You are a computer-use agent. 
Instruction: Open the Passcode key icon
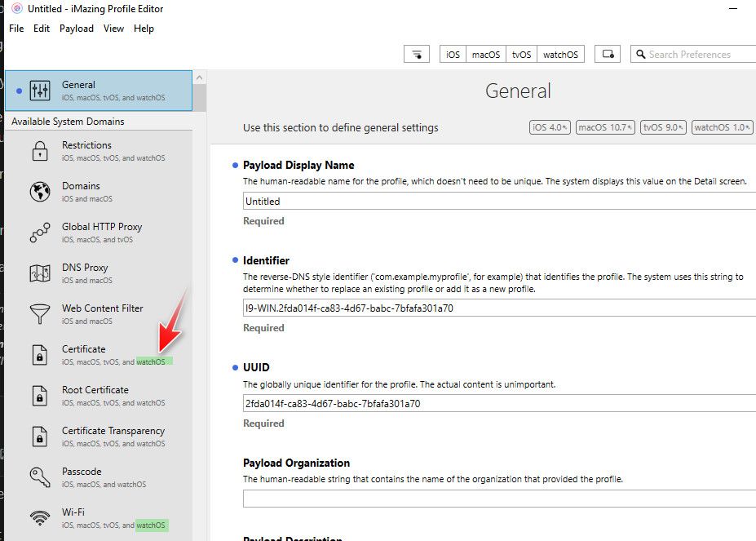click(x=39, y=477)
